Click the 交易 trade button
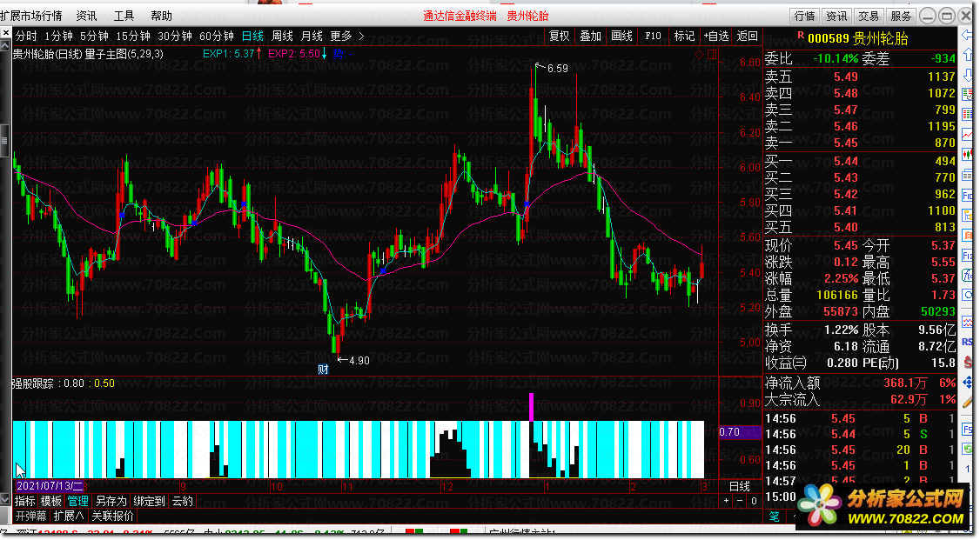The image size is (980, 540). pyautogui.click(x=868, y=17)
